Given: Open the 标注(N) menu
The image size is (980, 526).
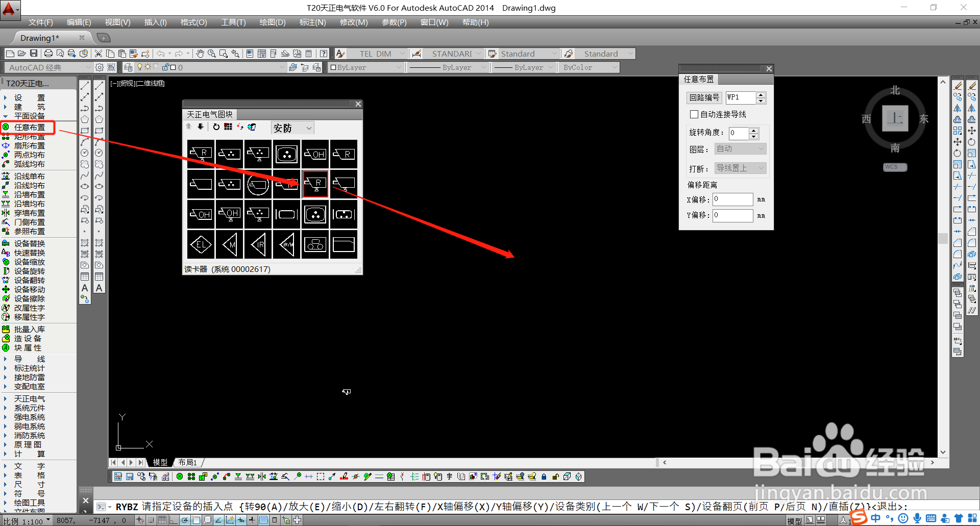Looking at the screenshot, I should pos(312,22).
